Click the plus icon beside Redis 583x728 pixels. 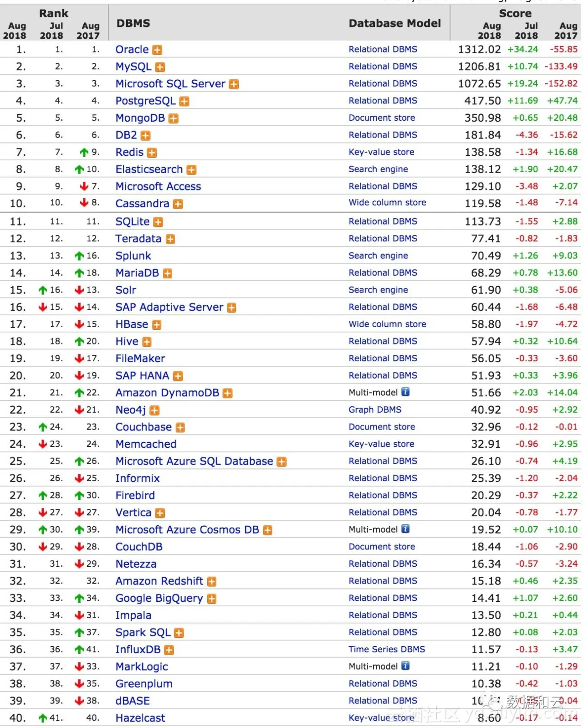point(152,153)
